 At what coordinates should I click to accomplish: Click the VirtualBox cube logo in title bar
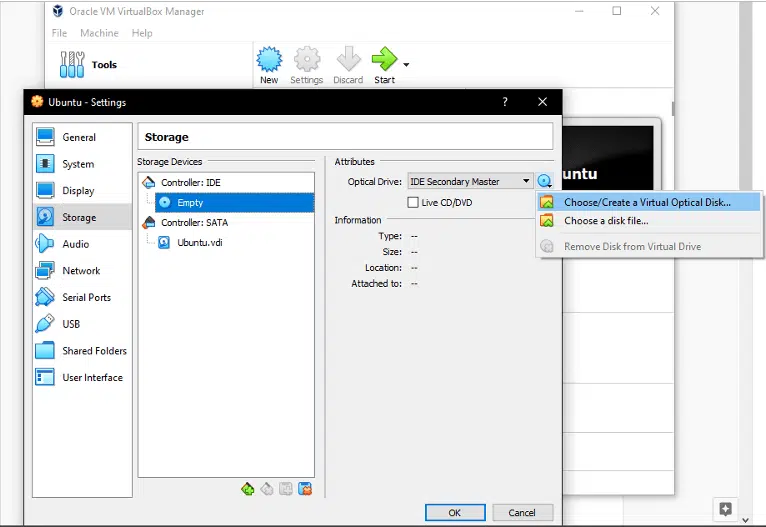click(58, 11)
